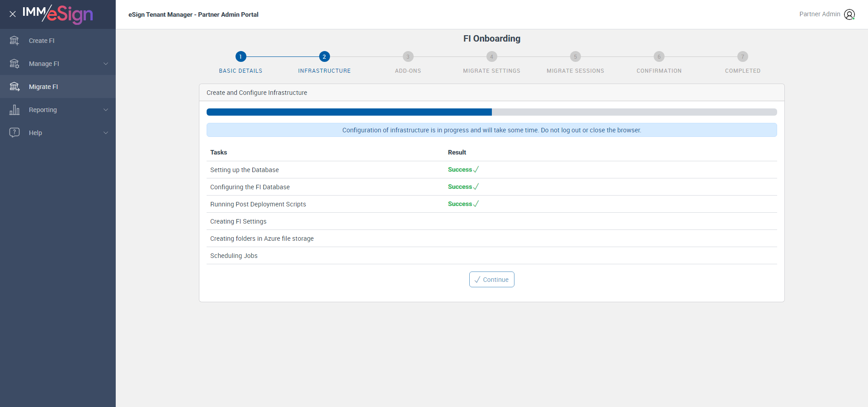Click the MIGRATE SETTINGS step label
This screenshot has height=407, width=868.
pos(492,71)
